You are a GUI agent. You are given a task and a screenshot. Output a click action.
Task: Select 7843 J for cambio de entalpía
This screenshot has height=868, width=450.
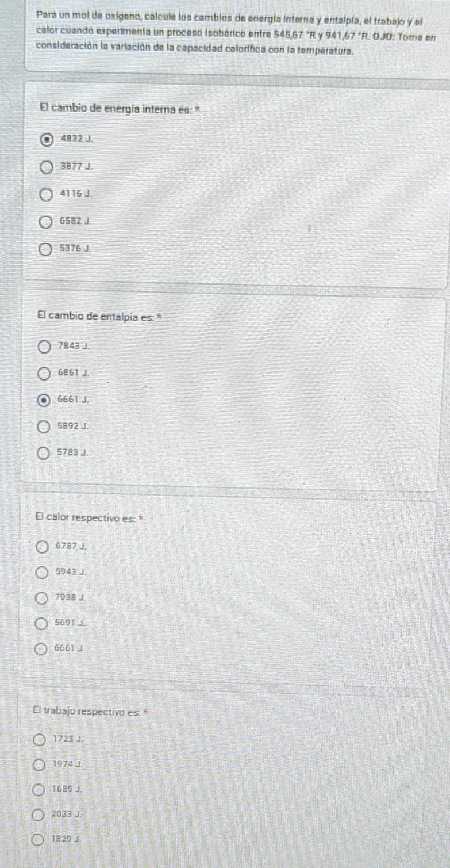pyautogui.click(x=44, y=346)
